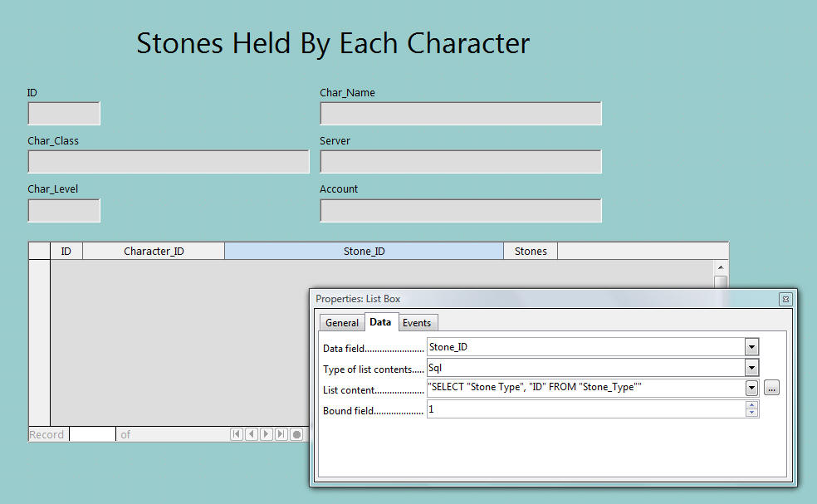Open the Events tab
The width and height of the screenshot is (817, 504).
[417, 323]
